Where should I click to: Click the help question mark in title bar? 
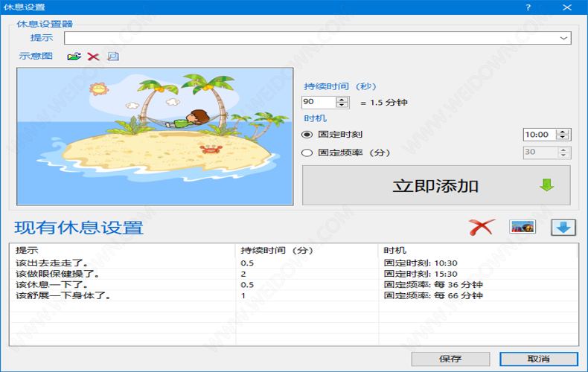[527, 7]
